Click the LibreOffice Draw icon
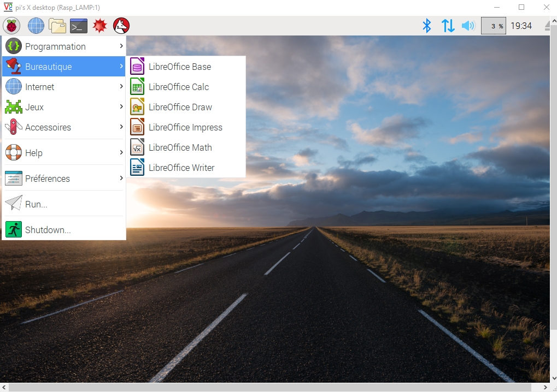This screenshot has width=557, height=392. coord(137,107)
